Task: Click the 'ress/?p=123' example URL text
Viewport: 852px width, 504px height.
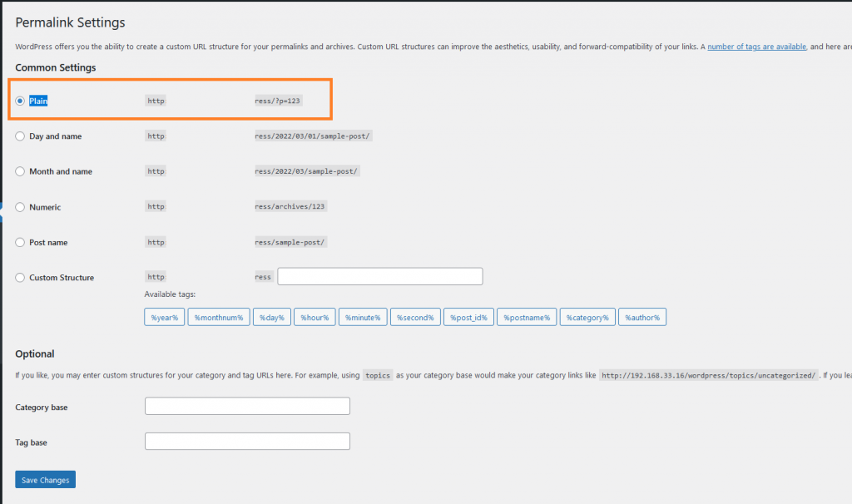Action: tap(278, 101)
